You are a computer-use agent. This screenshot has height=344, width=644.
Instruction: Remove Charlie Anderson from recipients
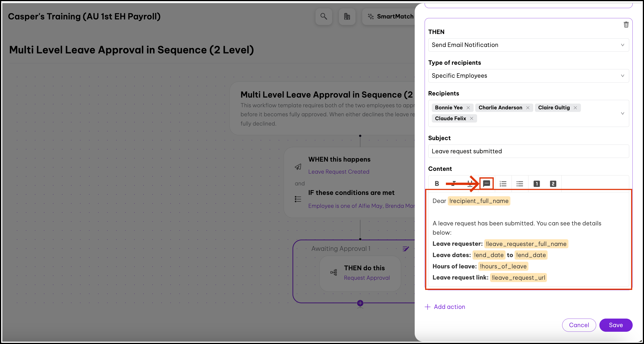[x=528, y=107]
